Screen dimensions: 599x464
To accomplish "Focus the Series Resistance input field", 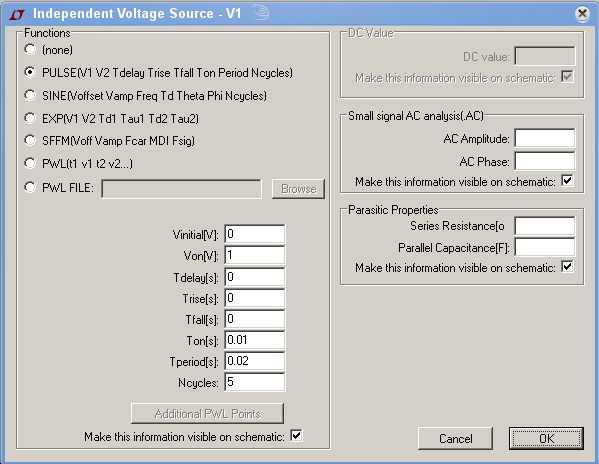I will pyautogui.click(x=545, y=226).
